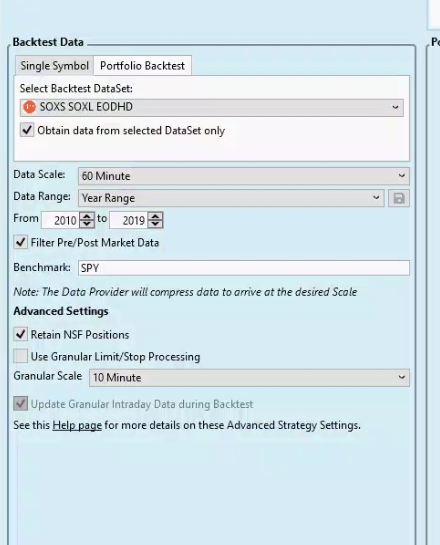Image resolution: width=440 pixels, height=545 pixels.
Task: Decrease the From year with the down arrow
Action: (87, 224)
